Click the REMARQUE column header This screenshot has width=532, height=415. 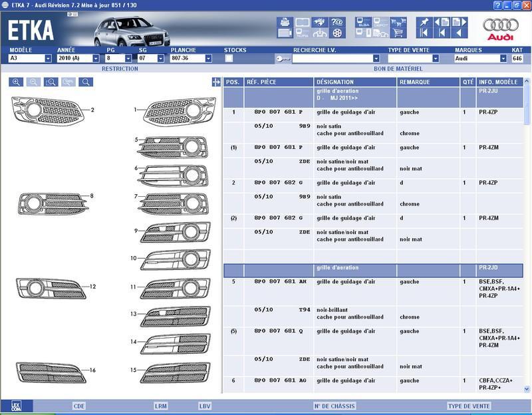point(428,82)
